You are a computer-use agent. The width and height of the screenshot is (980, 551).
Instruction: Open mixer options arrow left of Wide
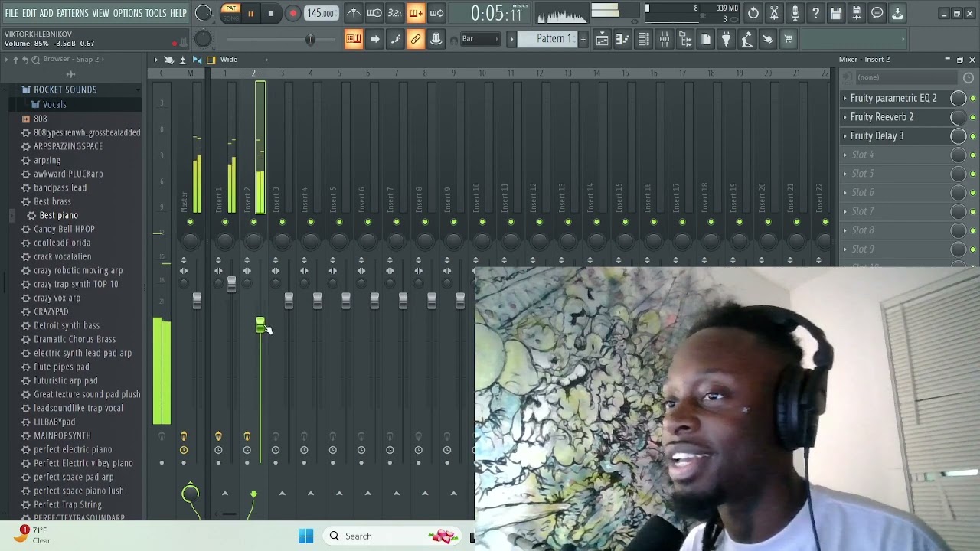tap(155, 60)
